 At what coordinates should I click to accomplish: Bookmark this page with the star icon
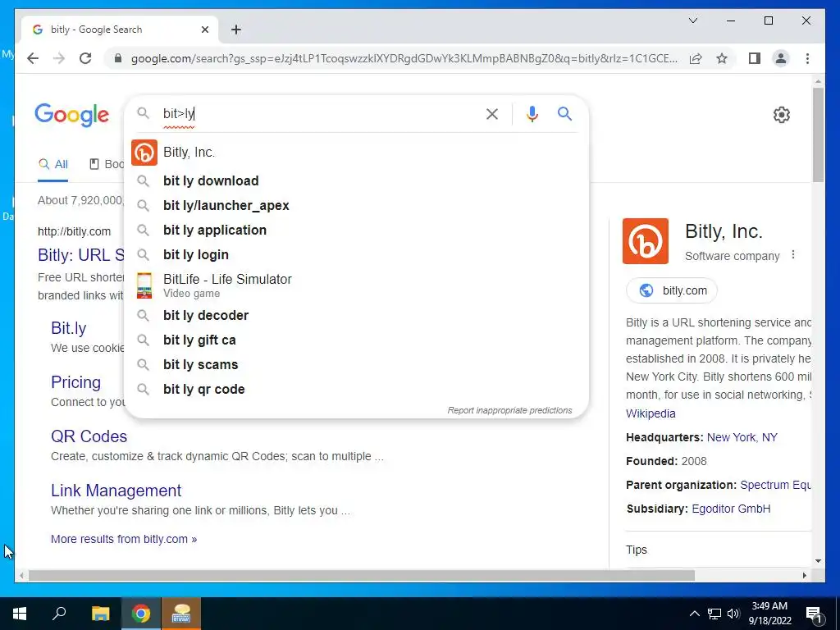click(x=722, y=58)
